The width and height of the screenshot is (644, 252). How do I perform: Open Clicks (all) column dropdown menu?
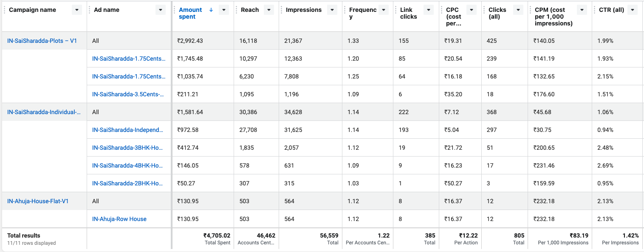[x=518, y=10]
